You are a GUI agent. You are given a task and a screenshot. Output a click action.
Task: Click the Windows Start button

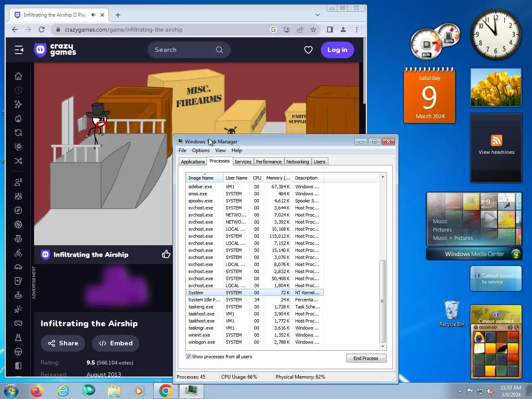[11, 391]
